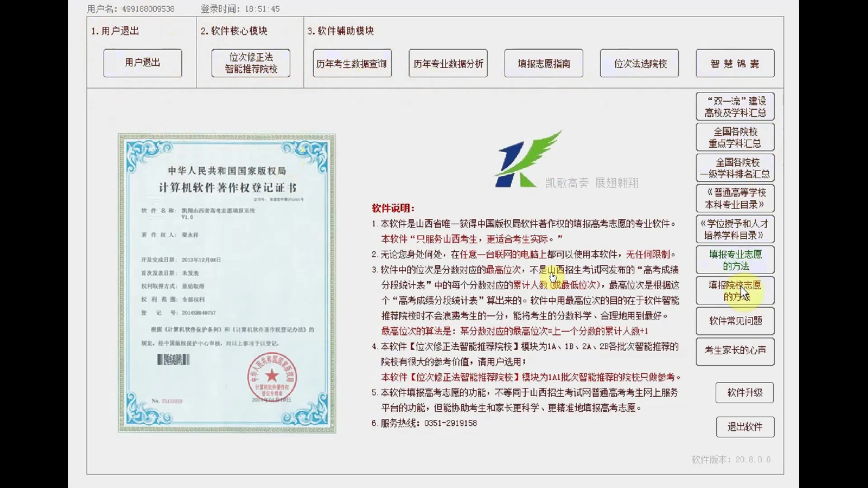Click the 登录时间 18:51:45 label
The width and height of the screenshot is (868, 488).
coord(240,9)
